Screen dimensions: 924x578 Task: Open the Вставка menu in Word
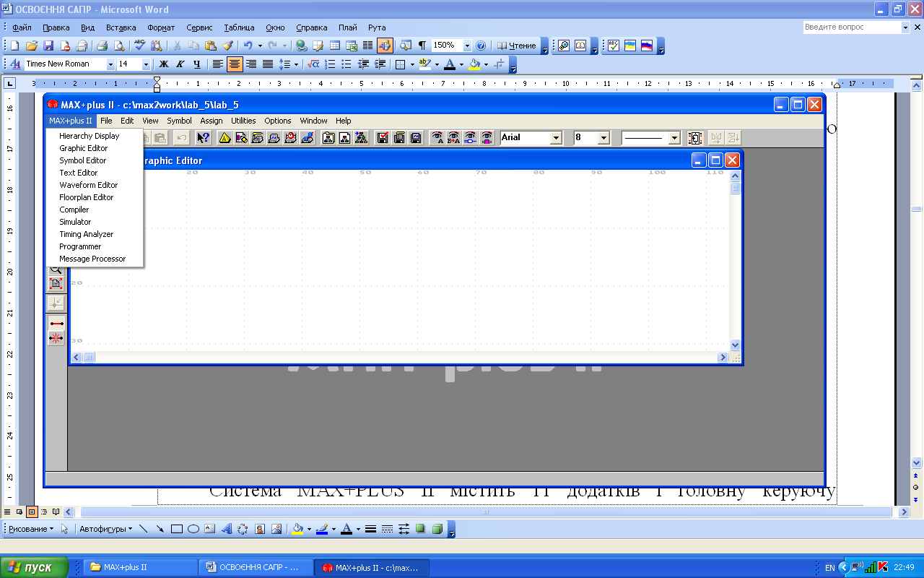121,27
